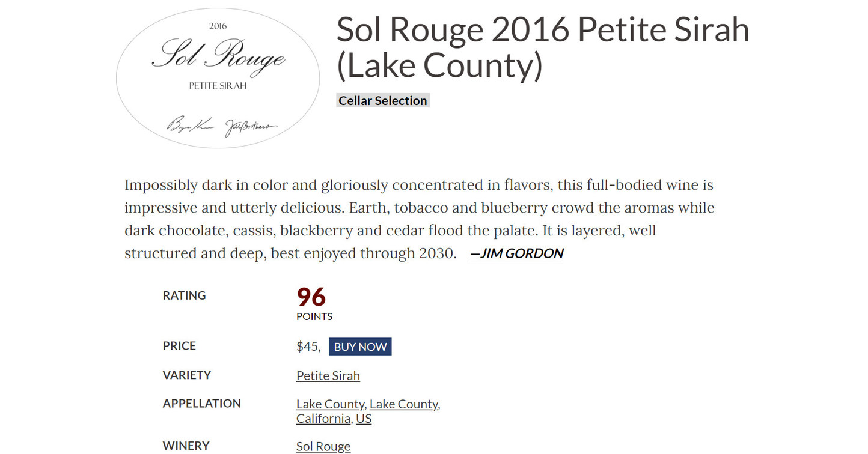Open the Petite Sirah variety link
Viewport: 868px width, 454px height.
(x=328, y=375)
